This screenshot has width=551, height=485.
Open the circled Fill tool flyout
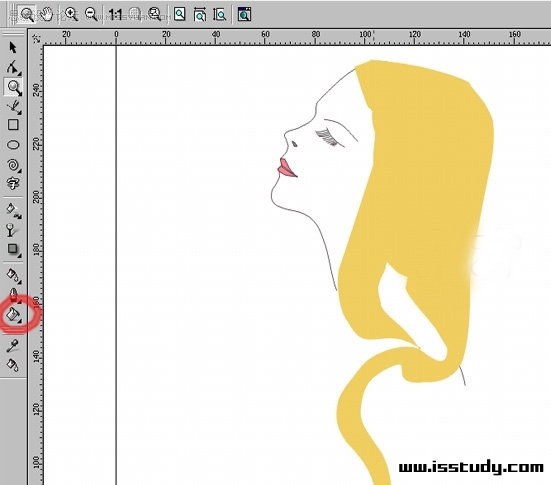point(14,315)
